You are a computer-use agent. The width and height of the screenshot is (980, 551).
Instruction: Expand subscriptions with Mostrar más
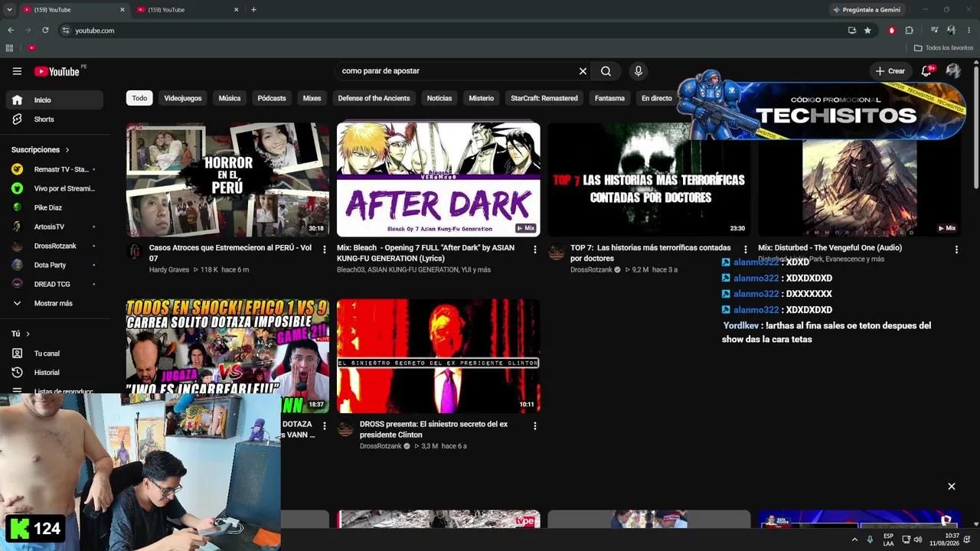click(x=54, y=303)
